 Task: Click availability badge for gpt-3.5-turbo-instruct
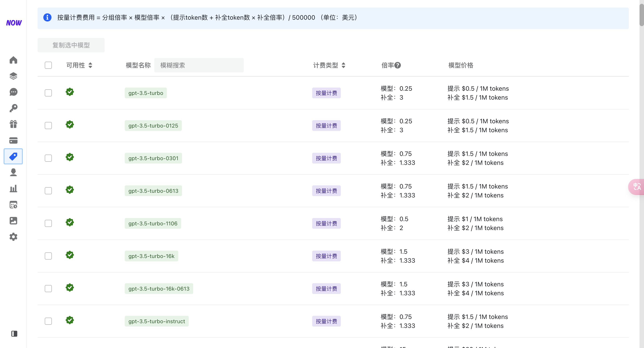[70, 320]
